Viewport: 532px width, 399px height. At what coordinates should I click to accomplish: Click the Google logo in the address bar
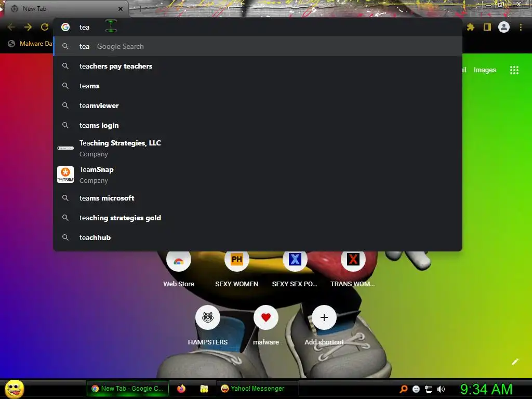tap(65, 27)
